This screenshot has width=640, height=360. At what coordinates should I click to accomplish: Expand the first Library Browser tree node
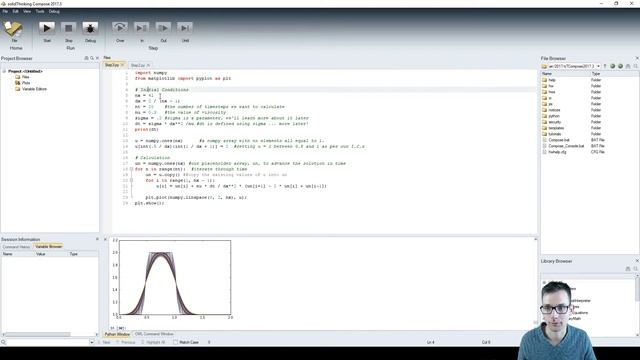pyautogui.click(x=544, y=282)
